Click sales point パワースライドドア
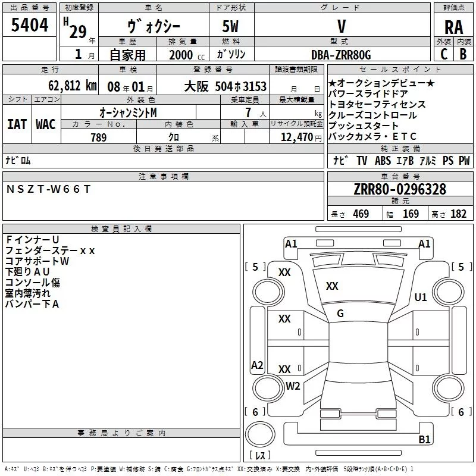 coord(368,93)
